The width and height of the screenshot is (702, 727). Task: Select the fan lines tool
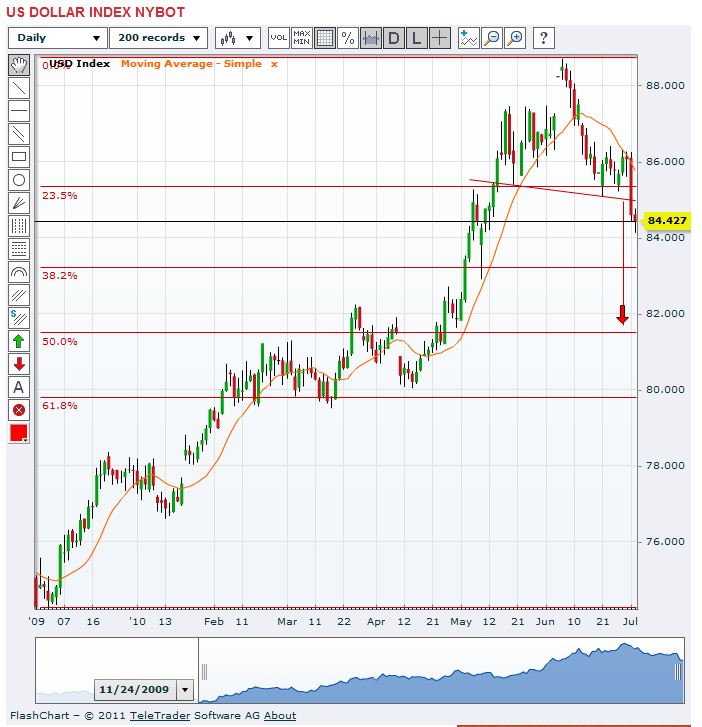point(19,203)
